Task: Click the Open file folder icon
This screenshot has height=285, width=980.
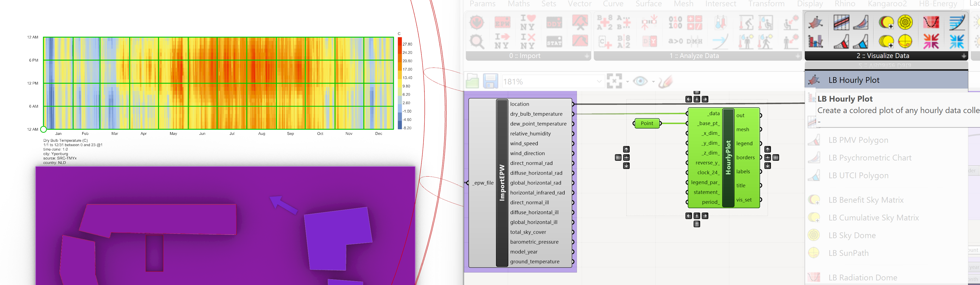Action: (472, 81)
